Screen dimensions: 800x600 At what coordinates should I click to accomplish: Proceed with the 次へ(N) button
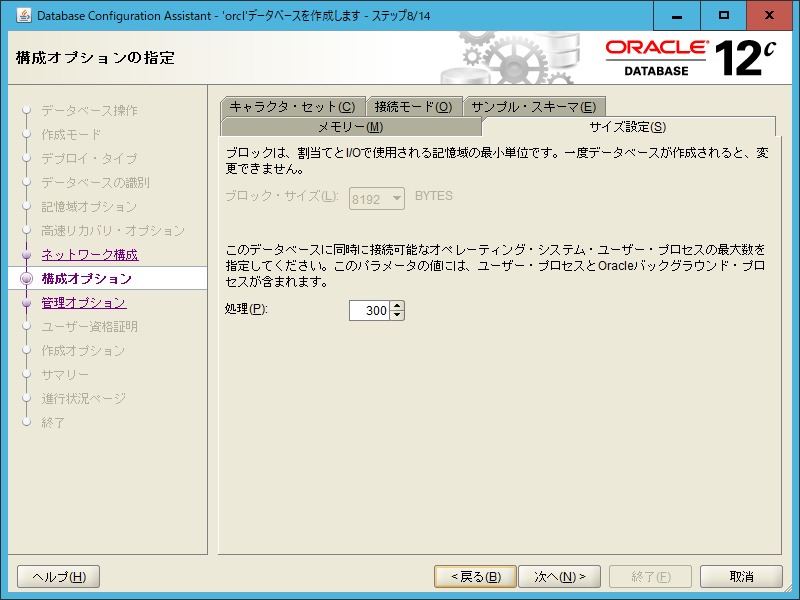[560, 577]
